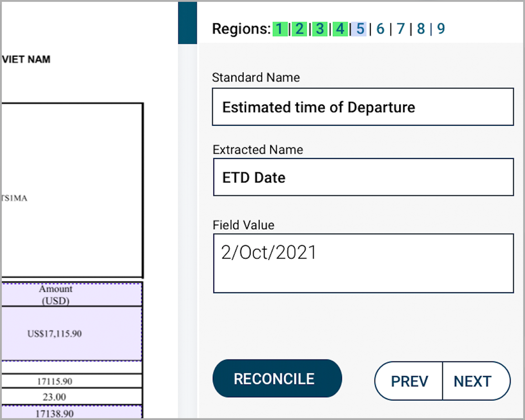Select region 4
The width and height of the screenshot is (525, 420).
[340, 29]
